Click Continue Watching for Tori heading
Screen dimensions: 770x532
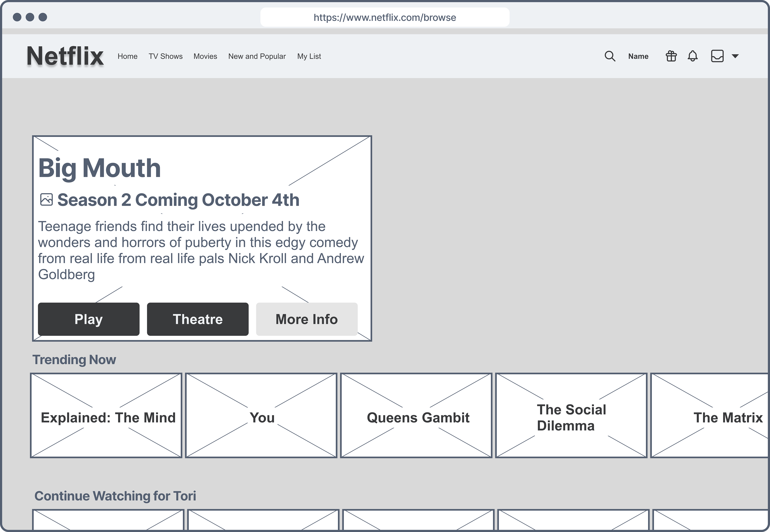pos(115,496)
